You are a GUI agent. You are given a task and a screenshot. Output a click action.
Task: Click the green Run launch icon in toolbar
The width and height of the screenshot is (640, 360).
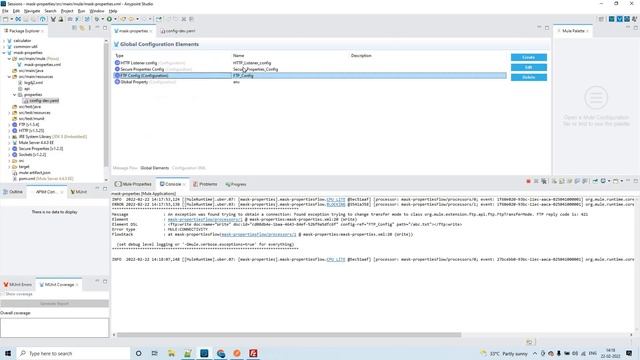tap(109, 19)
